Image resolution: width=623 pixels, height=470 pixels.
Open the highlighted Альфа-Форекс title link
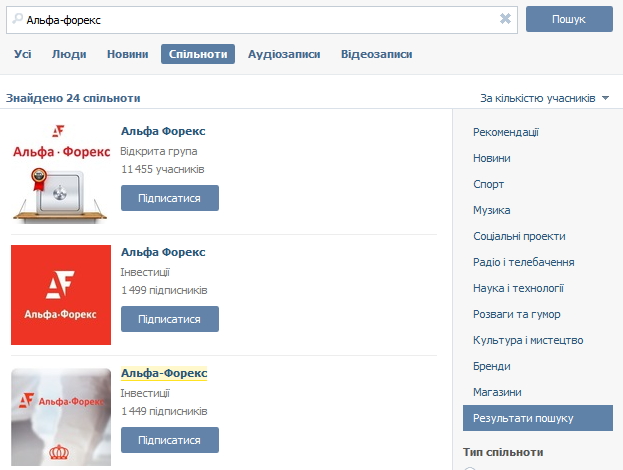pos(164,373)
